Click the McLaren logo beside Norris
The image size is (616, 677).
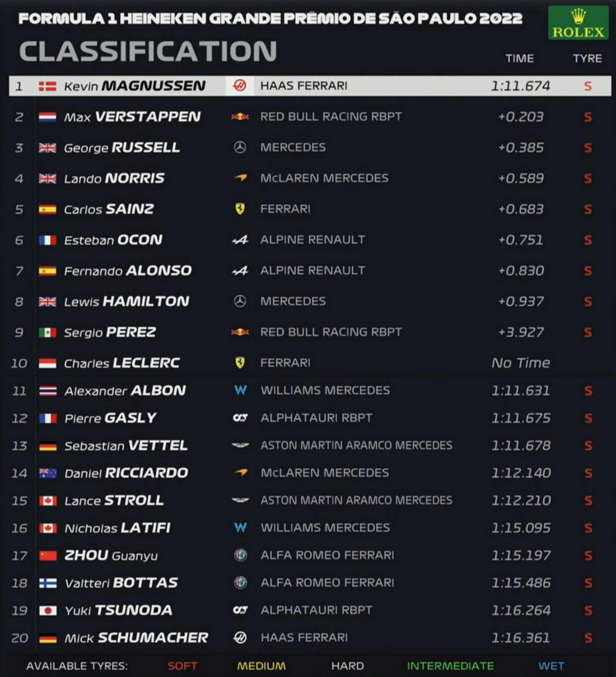[240, 178]
